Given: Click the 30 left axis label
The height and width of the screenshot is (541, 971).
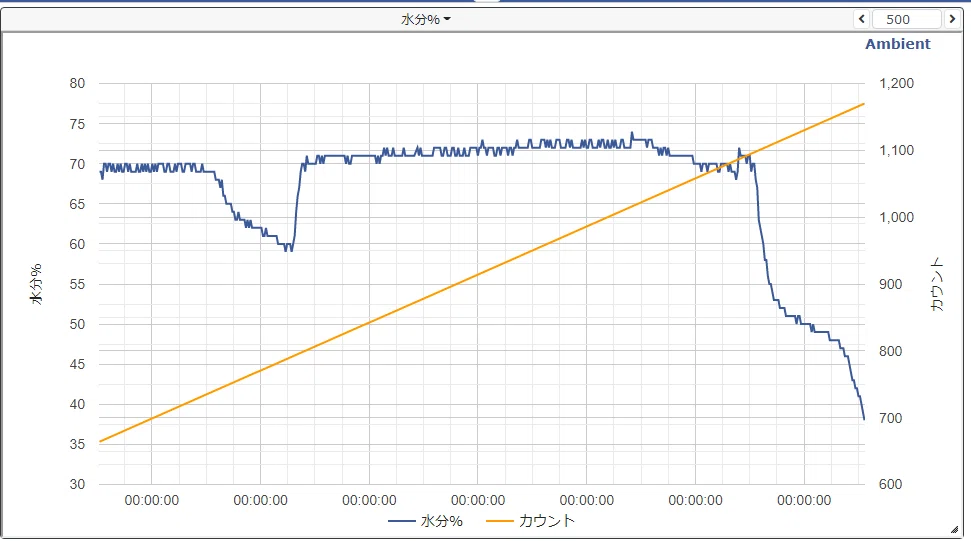Looking at the screenshot, I should click(x=77, y=484).
